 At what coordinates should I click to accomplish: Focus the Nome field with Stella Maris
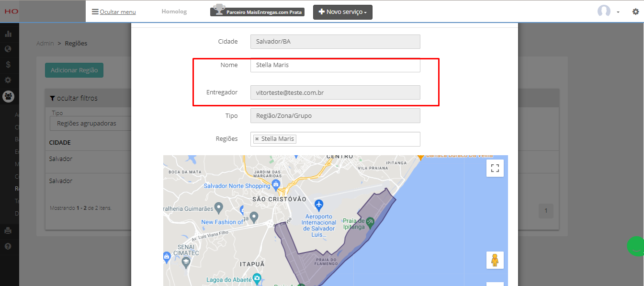(335, 65)
